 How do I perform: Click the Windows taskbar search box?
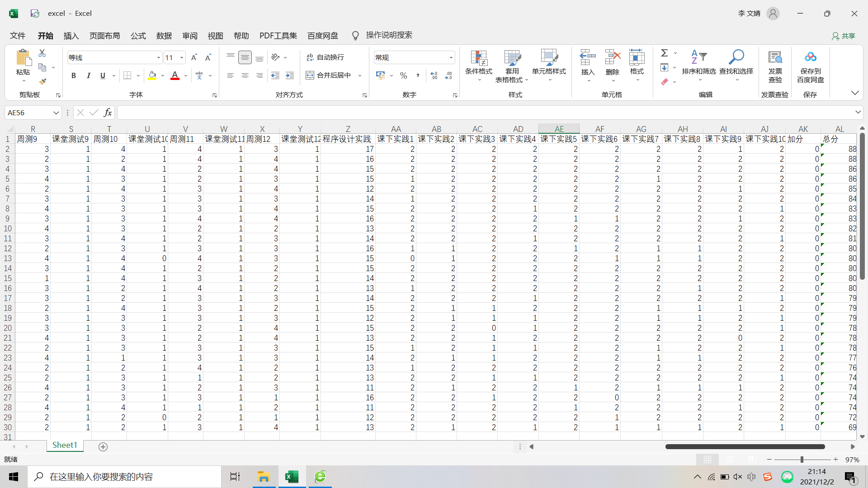pos(124,477)
